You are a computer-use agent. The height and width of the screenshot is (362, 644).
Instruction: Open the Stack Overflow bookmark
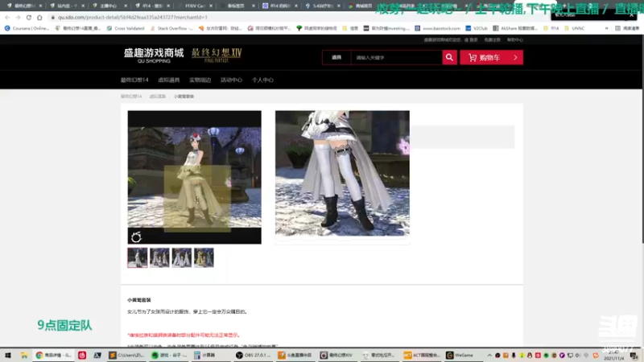(171, 28)
